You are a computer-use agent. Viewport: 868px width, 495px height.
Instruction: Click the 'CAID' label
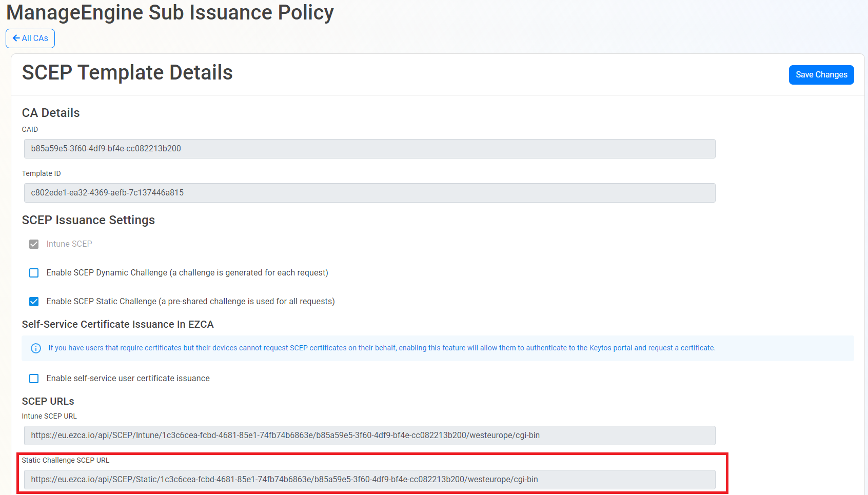tap(30, 129)
